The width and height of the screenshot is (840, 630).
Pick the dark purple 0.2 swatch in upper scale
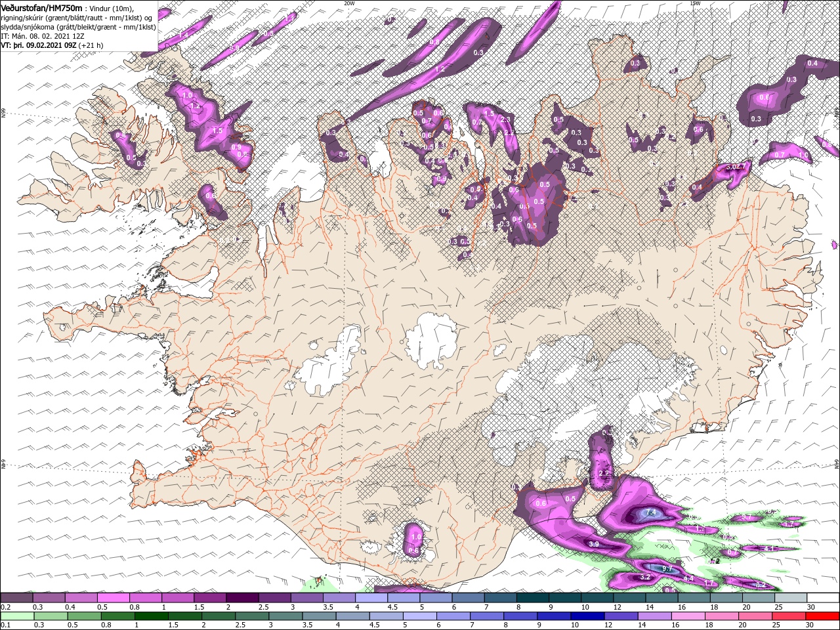click(x=16, y=598)
